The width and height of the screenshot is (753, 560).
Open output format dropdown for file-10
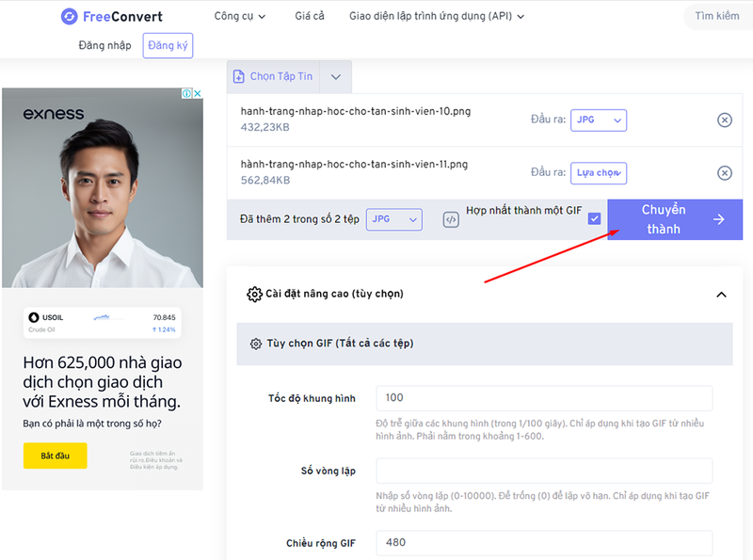pyautogui.click(x=599, y=120)
